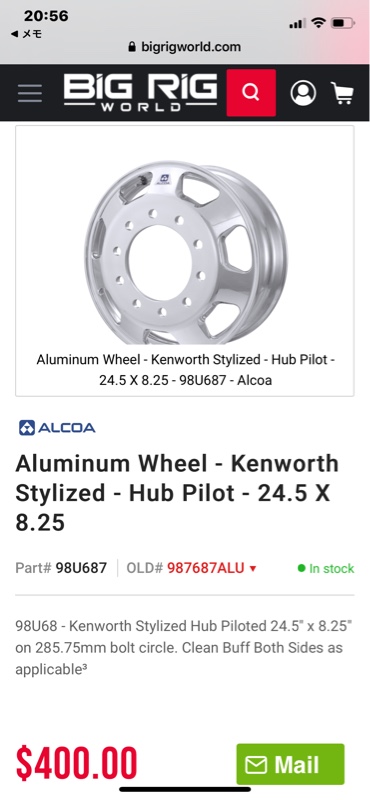Click the Alcoa brand logo
This screenshot has width=370, height=800.
pyautogui.click(x=57, y=428)
